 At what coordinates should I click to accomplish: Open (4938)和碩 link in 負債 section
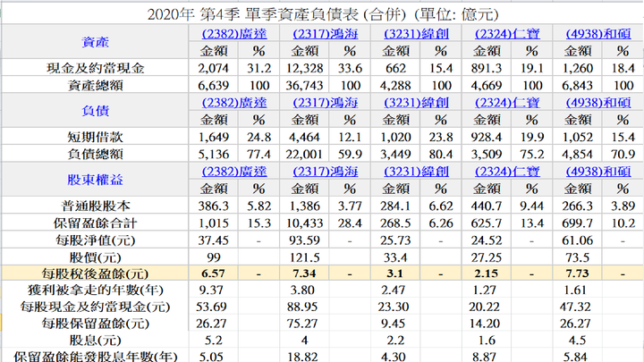point(598,103)
